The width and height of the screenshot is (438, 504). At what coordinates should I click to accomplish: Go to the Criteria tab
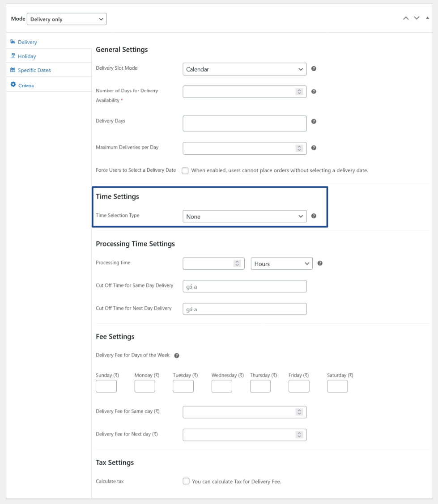point(26,85)
